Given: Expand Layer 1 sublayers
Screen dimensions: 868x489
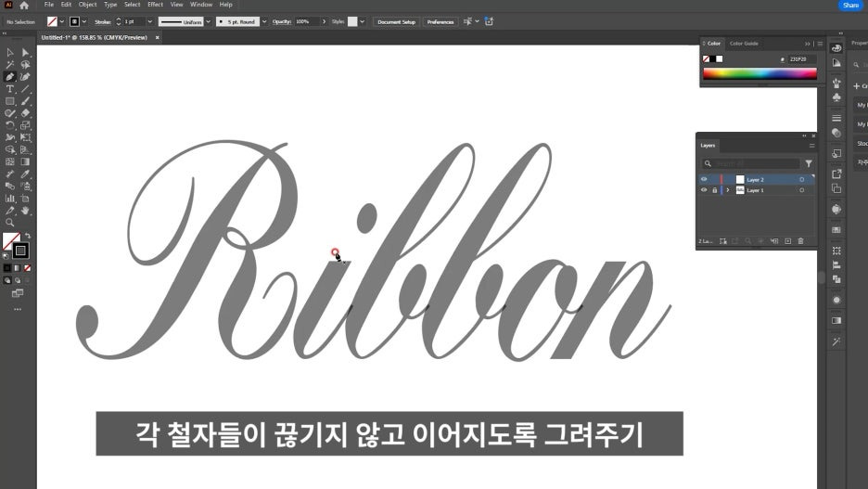Looking at the screenshot, I should click(x=727, y=190).
